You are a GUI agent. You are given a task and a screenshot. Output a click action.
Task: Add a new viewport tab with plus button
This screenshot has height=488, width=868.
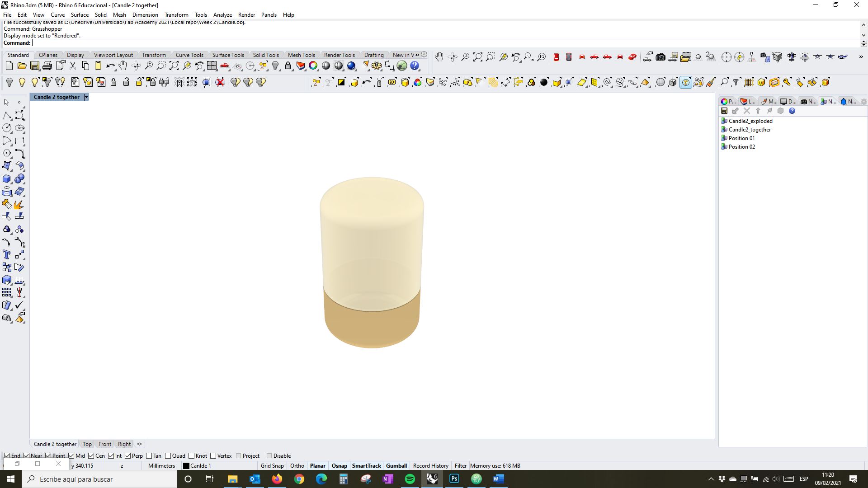click(139, 444)
